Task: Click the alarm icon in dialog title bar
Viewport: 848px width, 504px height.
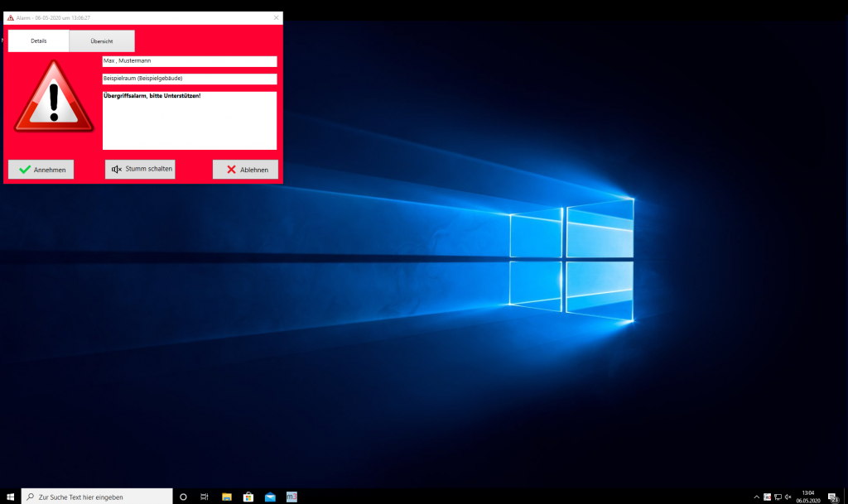Action: (x=10, y=18)
